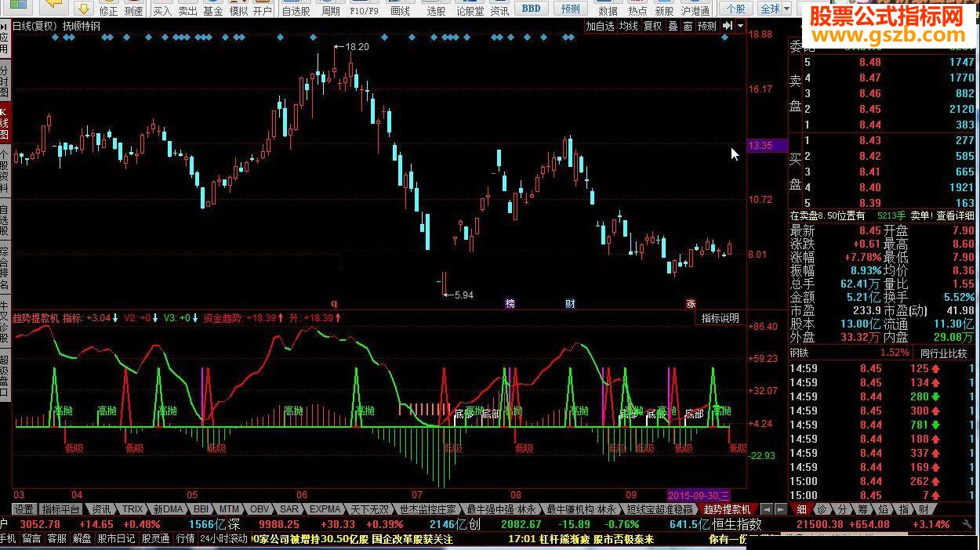Switch to 细 detail tab
980x550 pixels.
click(801, 509)
